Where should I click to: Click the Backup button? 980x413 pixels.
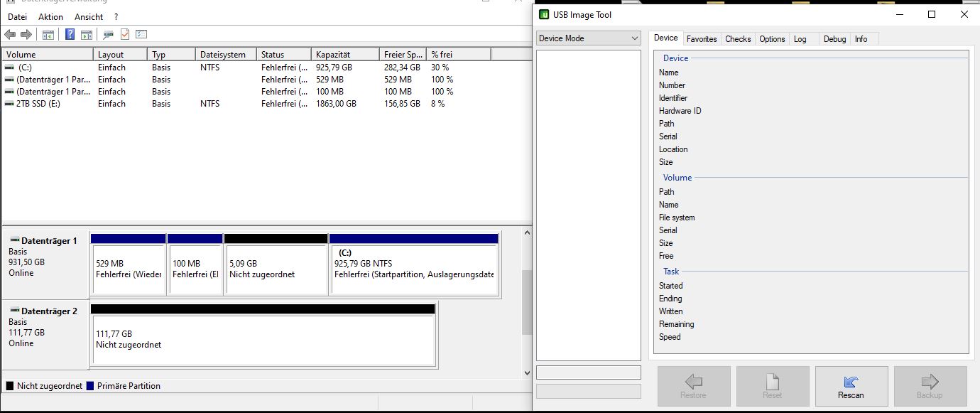[x=930, y=387]
